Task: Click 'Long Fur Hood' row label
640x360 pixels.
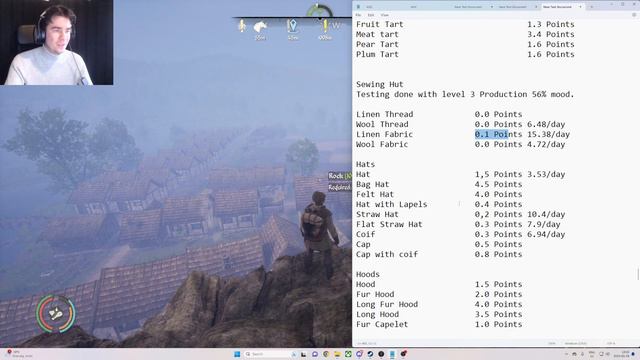Action: click(387, 304)
